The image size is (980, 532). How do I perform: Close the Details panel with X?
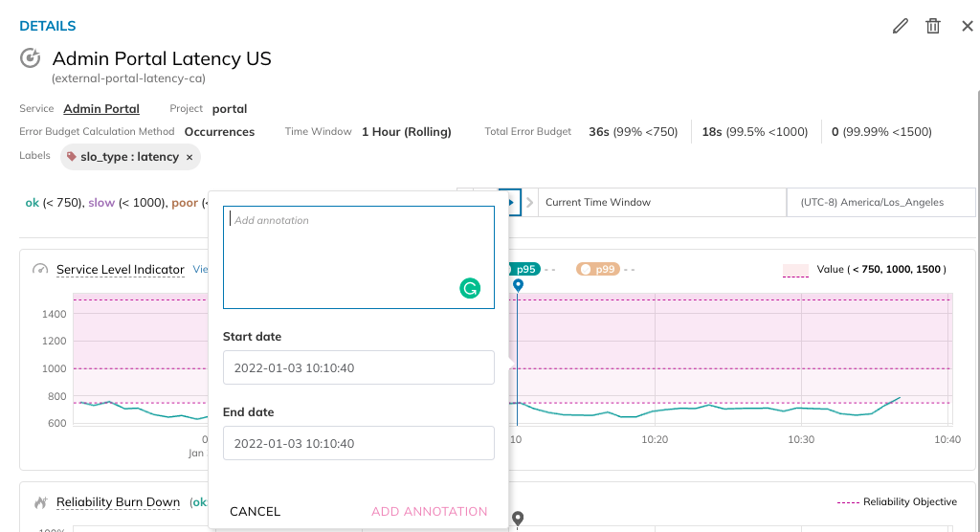point(968,26)
